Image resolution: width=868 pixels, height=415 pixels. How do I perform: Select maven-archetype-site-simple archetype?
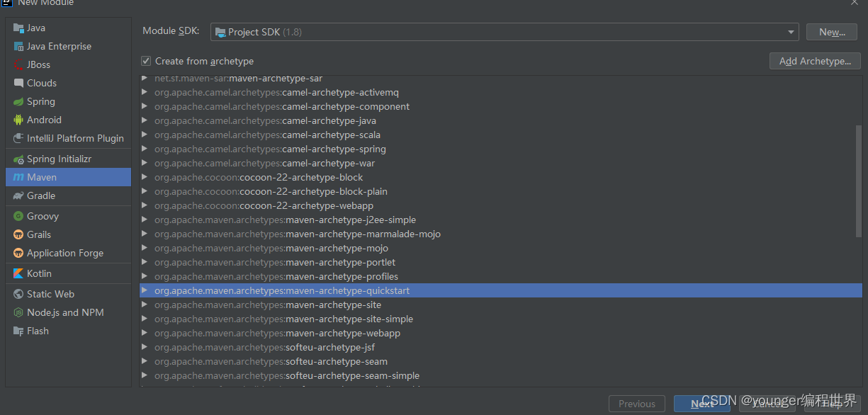pyautogui.click(x=500, y=319)
